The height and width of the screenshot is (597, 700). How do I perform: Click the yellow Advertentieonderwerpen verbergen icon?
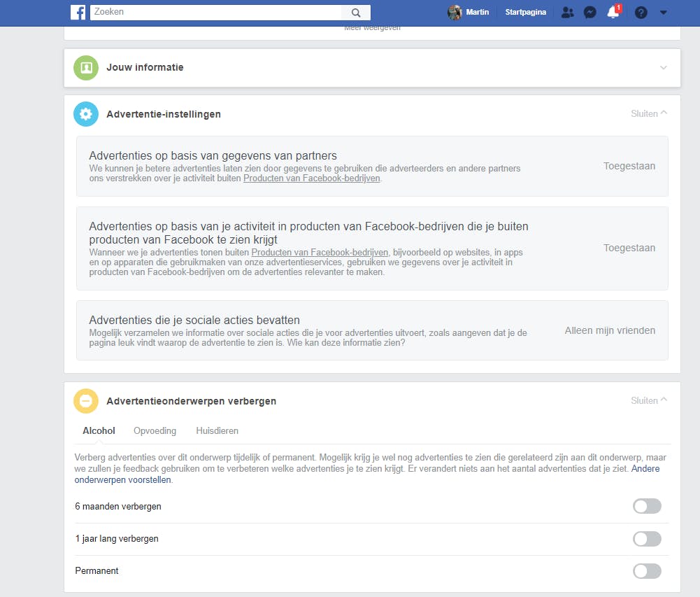(x=86, y=401)
